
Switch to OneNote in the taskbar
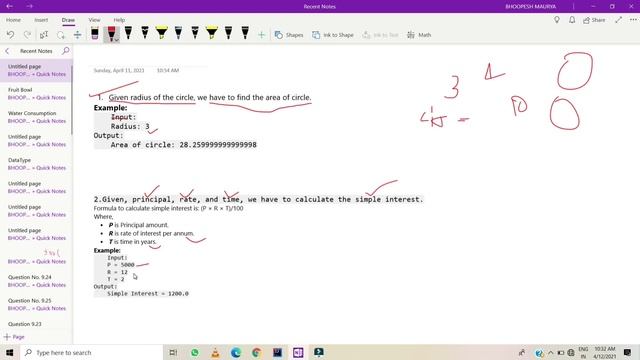tap(298, 352)
